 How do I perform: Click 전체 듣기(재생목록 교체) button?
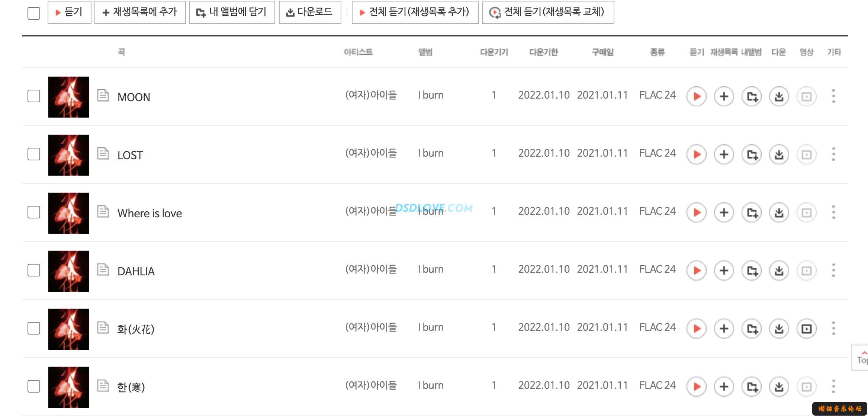pyautogui.click(x=548, y=12)
